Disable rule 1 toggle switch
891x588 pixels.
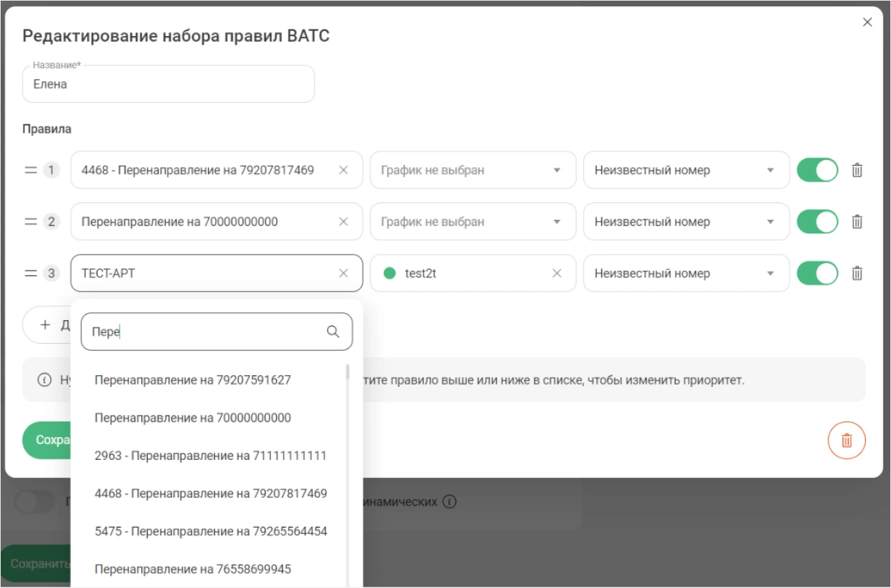pos(817,170)
